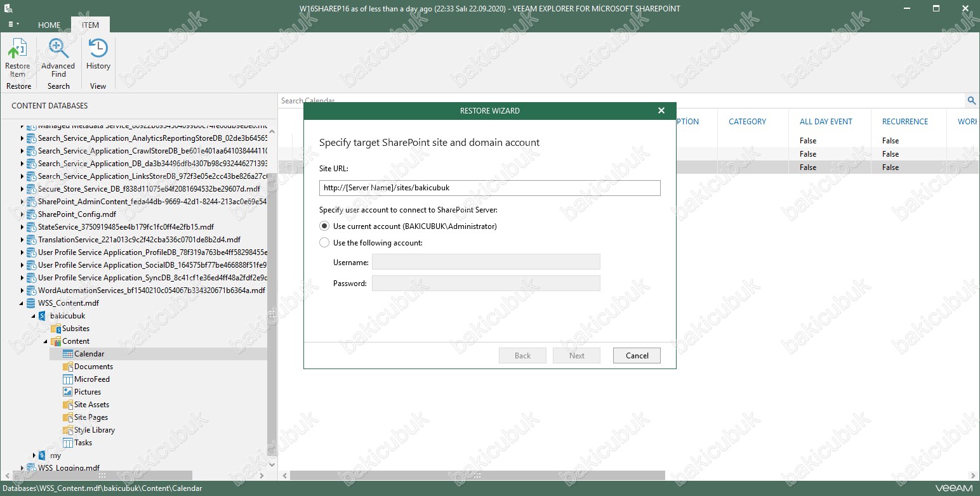
Task: Click the WSS_Content.mdf database icon
Action: [x=31, y=303]
